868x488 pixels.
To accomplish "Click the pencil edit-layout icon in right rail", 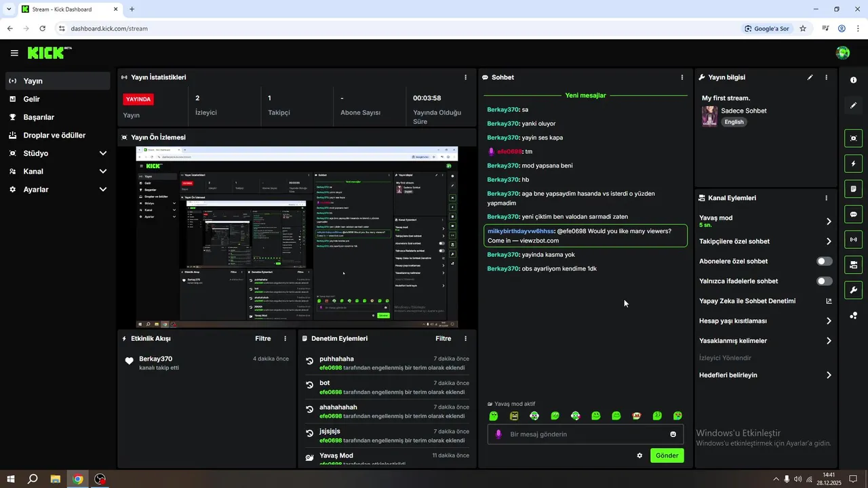I will pyautogui.click(x=853, y=106).
